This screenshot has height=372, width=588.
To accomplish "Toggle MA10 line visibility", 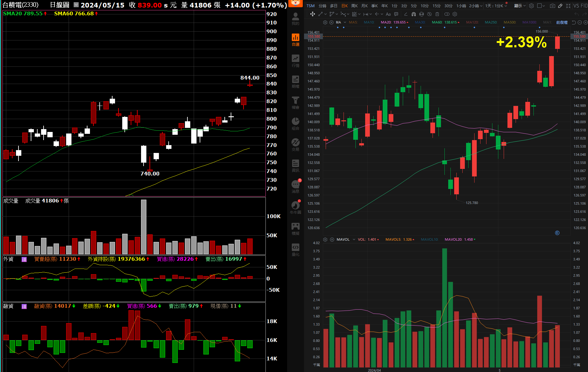I will (x=369, y=22).
